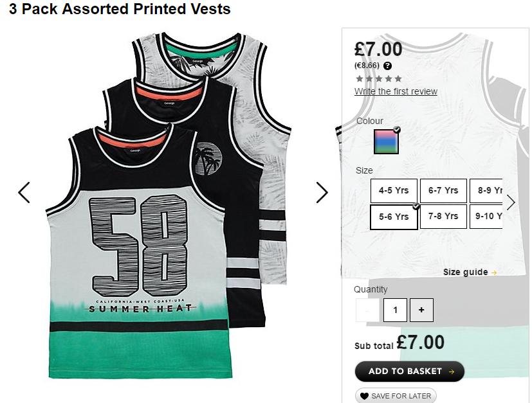Viewport: 532px width, 403px height.
Task: Show the previous product image
Action: 24,193
